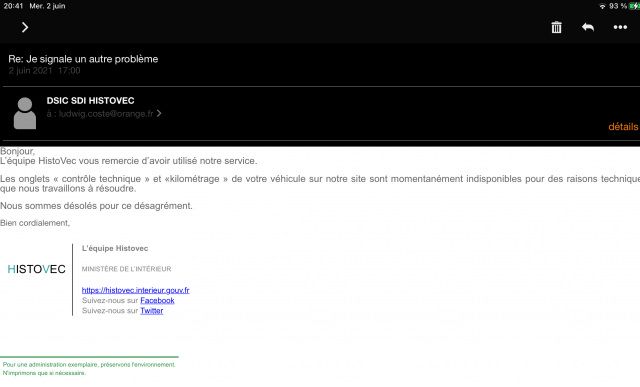The height and width of the screenshot is (387, 640).
Task: Expand recipient ludwig.coste@orange.fr chevron
Action: [159, 113]
